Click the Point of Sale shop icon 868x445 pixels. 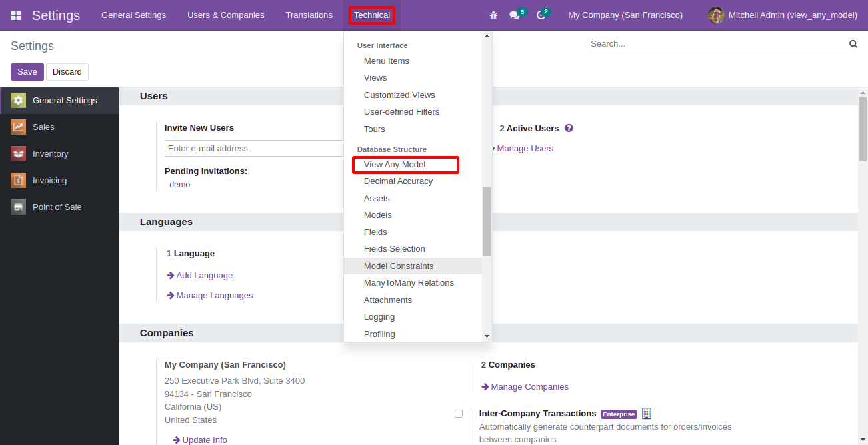(x=19, y=207)
